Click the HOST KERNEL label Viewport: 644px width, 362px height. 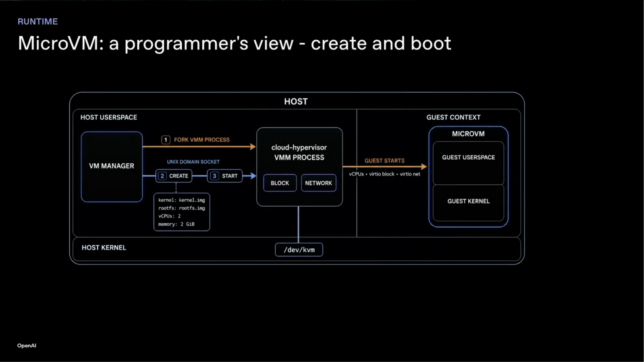click(104, 248)
